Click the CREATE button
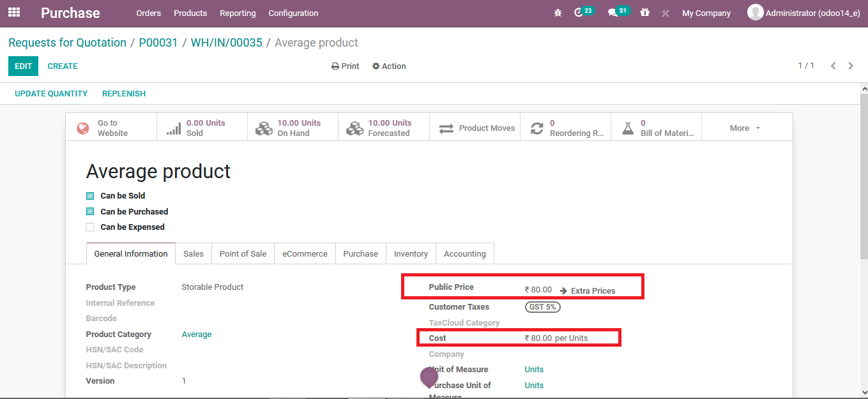Viewport: 868px width, 399px height. (x=63, y=66)
